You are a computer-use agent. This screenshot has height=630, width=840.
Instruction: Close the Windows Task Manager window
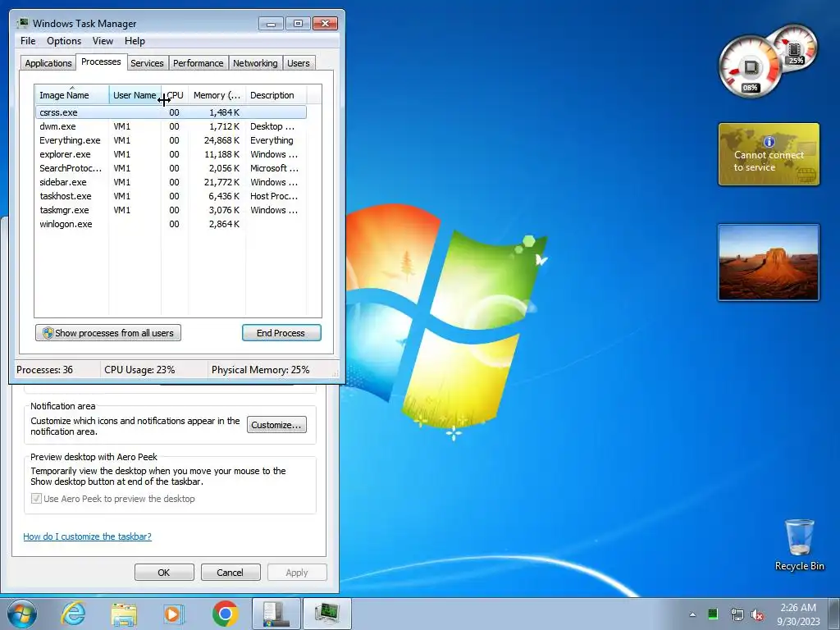click(x=325, y=24)
